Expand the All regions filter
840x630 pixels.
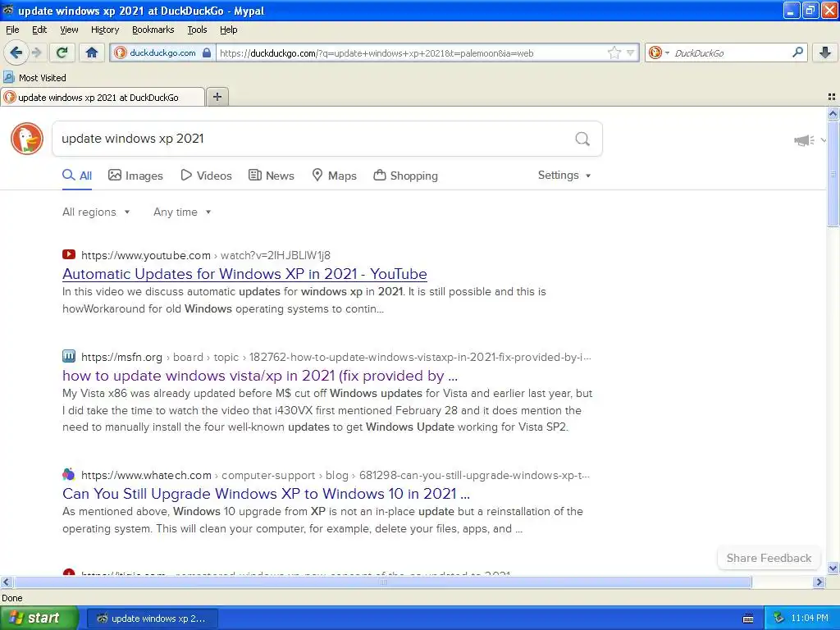[x=96, y=212]
